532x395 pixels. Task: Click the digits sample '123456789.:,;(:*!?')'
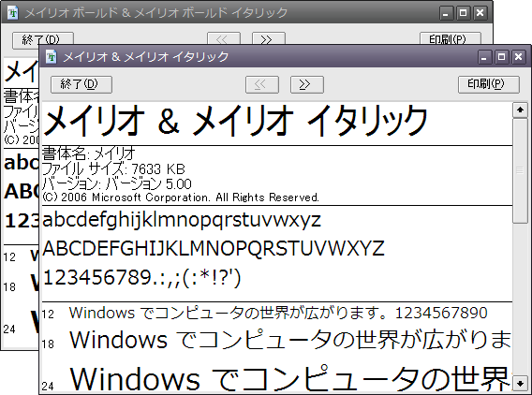click(x=141, y=278)
